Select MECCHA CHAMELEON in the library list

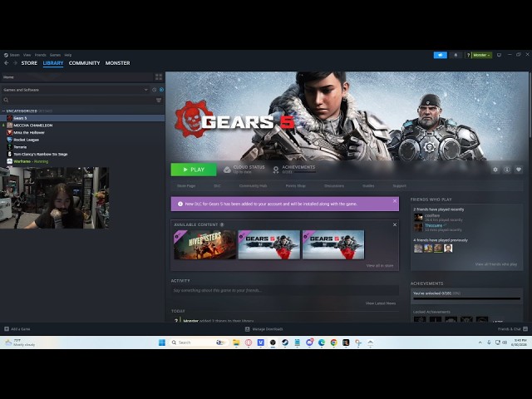(x=82, y=126)
